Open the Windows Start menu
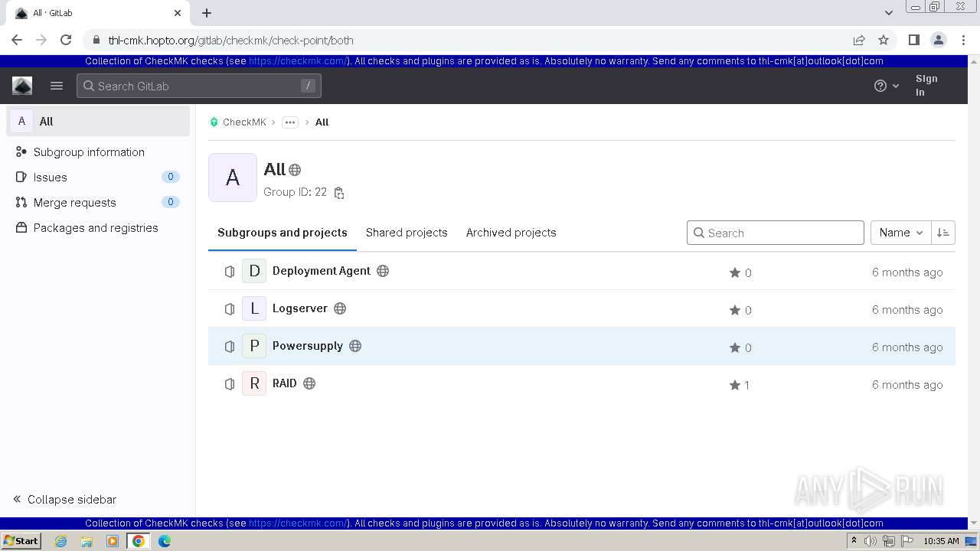The width and height of the screenshot is (980, 551). click(x=21, y=541)
